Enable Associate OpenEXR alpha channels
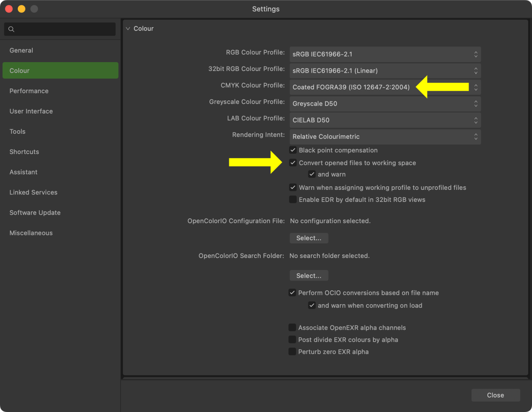 (x=292, y=328)
